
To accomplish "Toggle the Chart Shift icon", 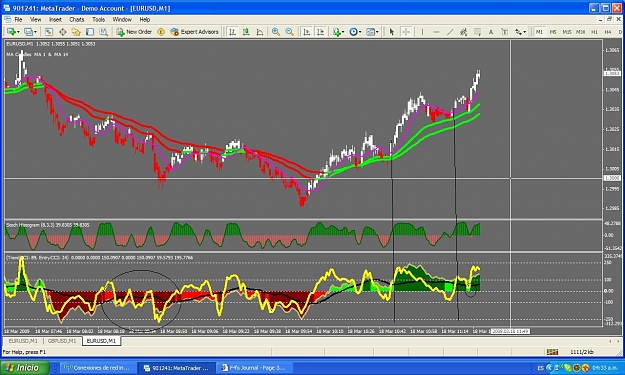I will pyautogui.click(x=320, y=32).
